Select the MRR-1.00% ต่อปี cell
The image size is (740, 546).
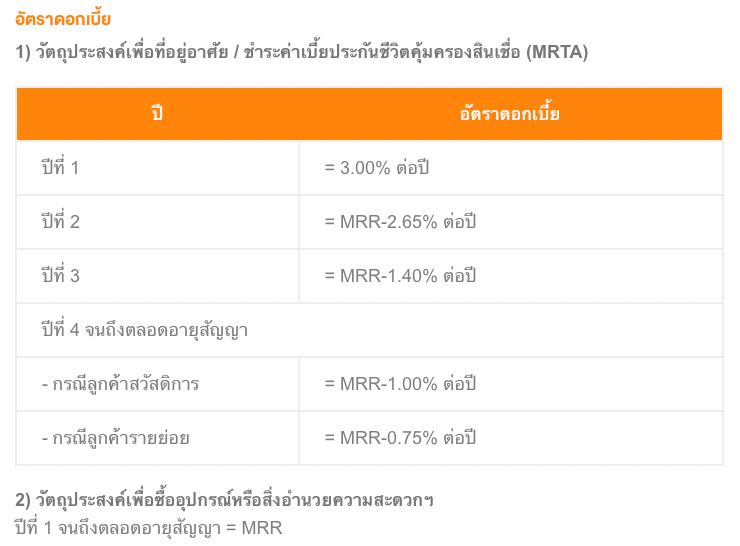click(x=400, y=384)
